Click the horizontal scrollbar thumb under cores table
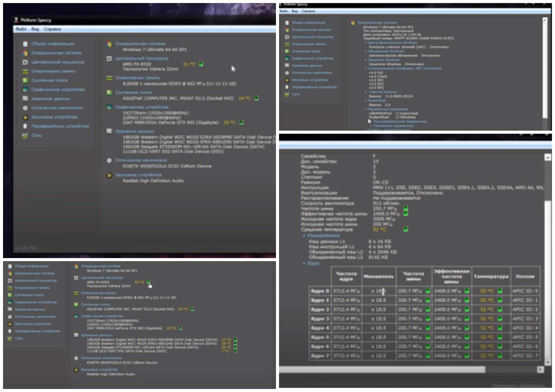555x392 pixels. (382, 370)
